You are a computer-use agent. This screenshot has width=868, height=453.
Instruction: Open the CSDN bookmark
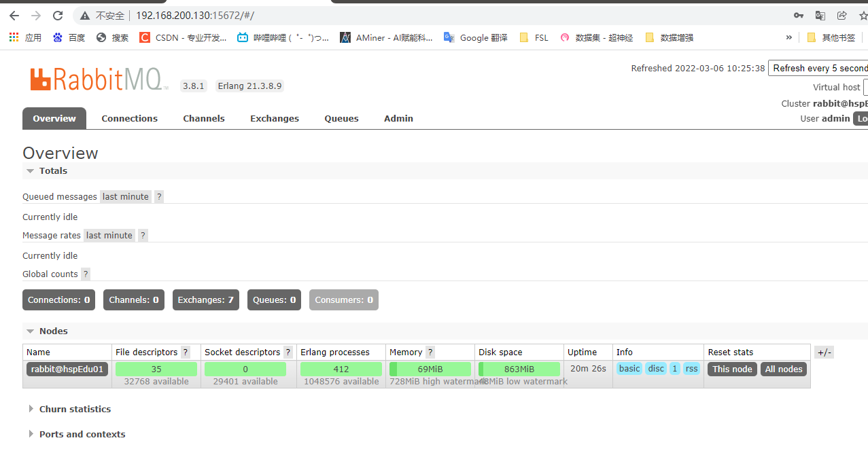click(183, 37)
